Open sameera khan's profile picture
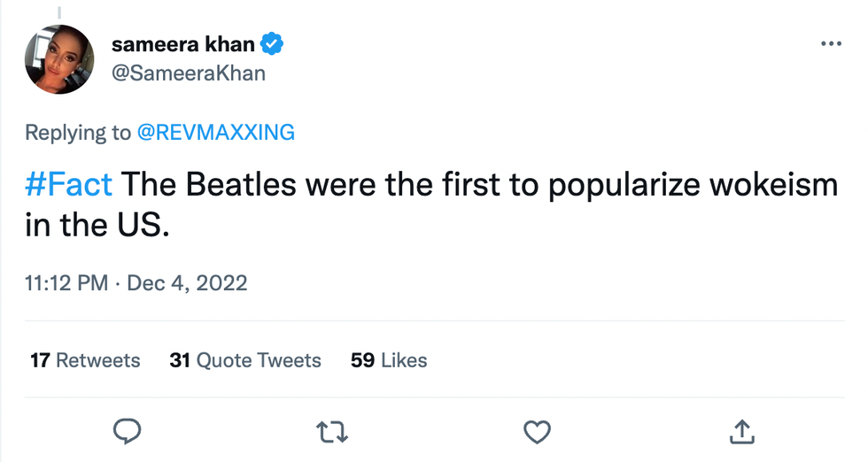The image size is (868, 462). point(58,59)
